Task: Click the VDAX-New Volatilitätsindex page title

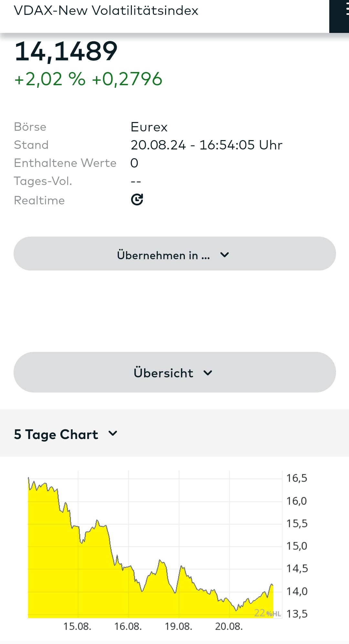Action: (106, 11)
